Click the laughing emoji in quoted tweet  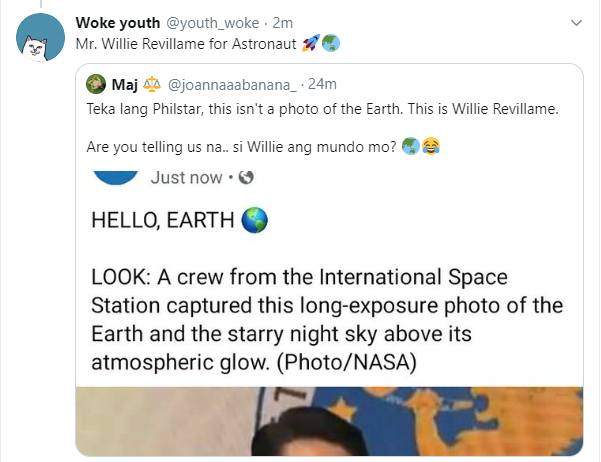coord(431,146)
